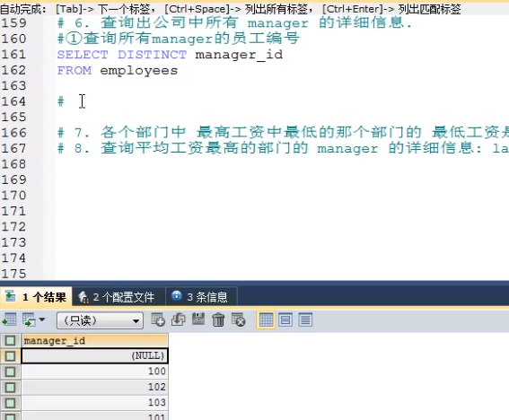Toggle the select-all checkbox in header row

coord(11,341)
